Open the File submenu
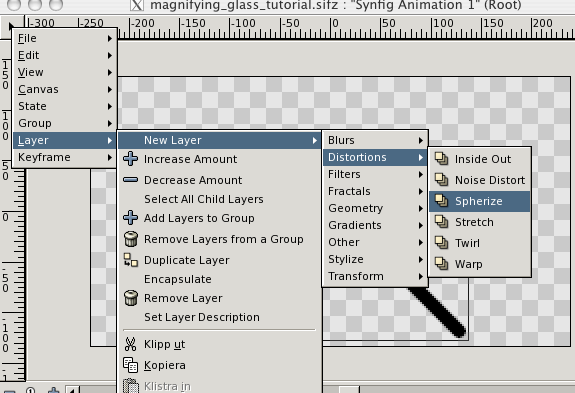 coord(65,38)
